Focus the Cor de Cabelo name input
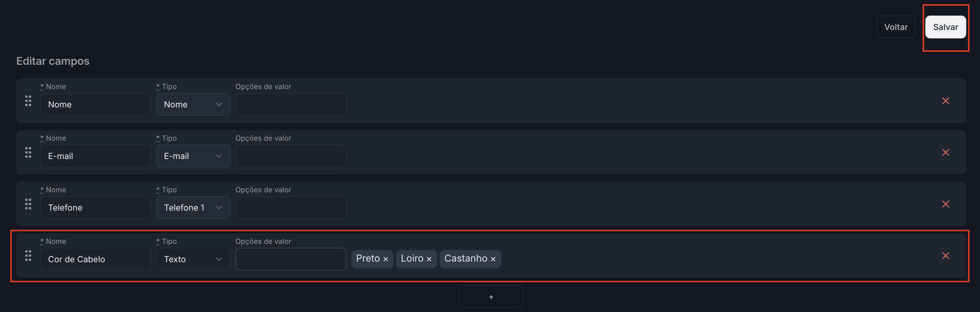The image size is (980, 312). 95,259
